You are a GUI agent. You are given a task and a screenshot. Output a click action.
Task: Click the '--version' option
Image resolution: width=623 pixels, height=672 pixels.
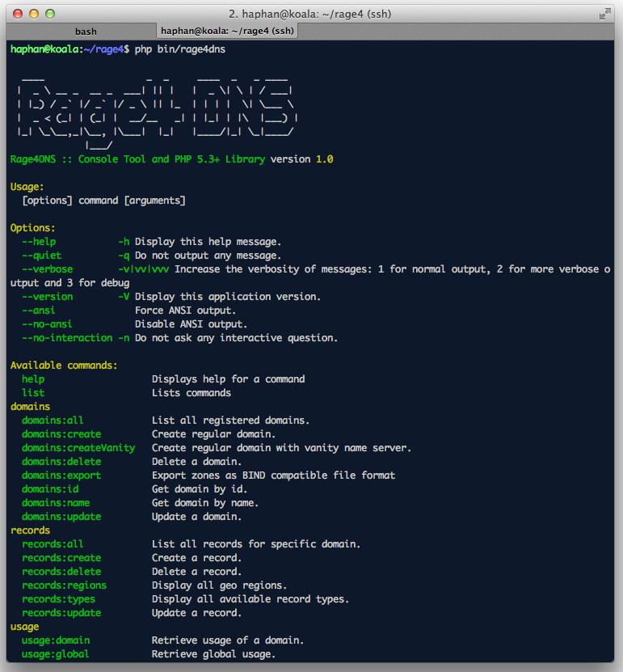point(48,297)
